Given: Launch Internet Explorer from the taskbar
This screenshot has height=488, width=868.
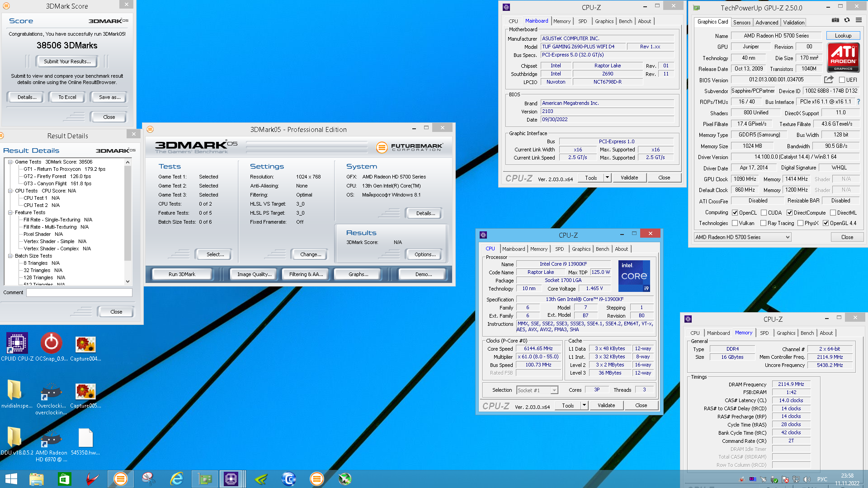Looking at the screenshot, I should click(x=176, y=479).
